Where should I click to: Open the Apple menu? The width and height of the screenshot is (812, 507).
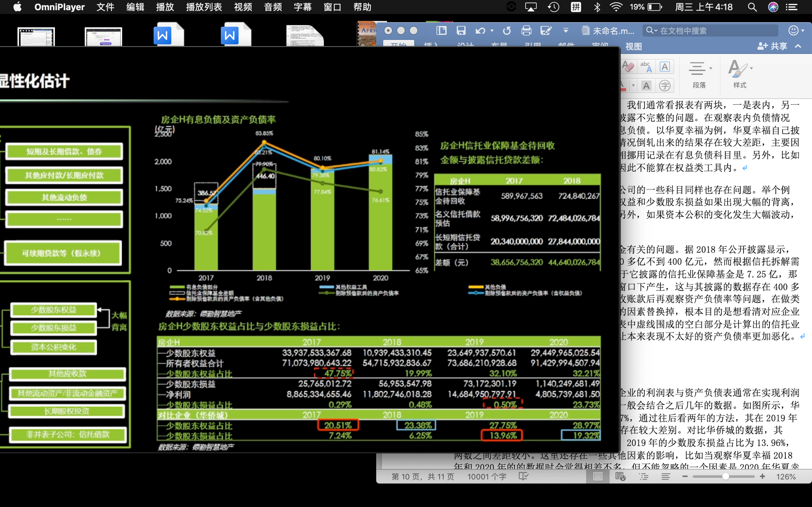17,7
